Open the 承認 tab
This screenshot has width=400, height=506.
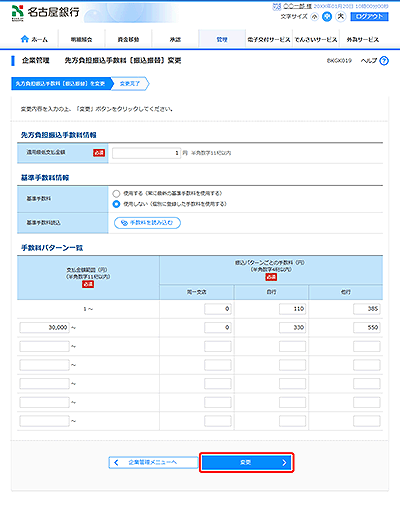175,39
